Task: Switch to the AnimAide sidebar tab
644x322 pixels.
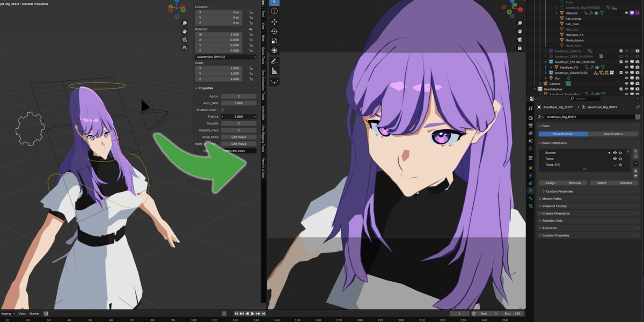Action: coord(263,113)
